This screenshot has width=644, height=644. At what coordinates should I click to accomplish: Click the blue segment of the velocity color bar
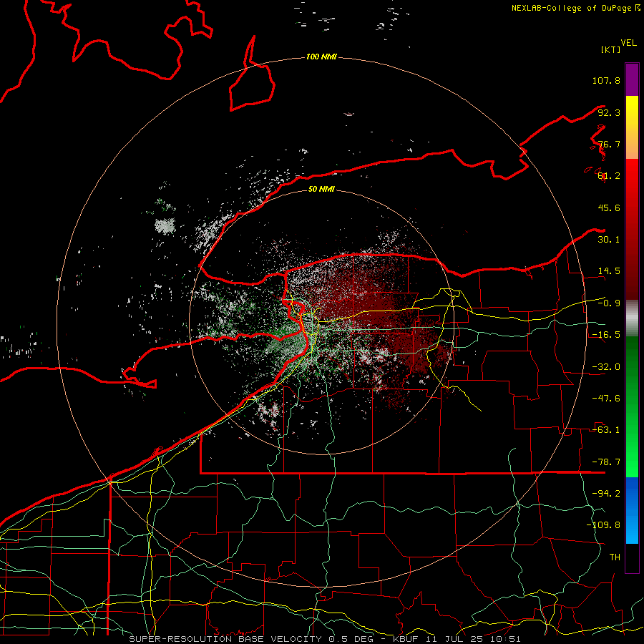point(632,510)
